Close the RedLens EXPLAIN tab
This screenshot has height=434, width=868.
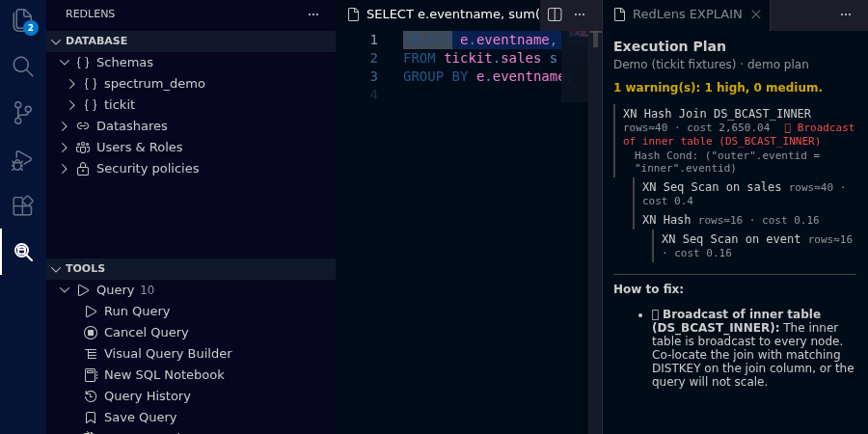[x=756, y=14]
